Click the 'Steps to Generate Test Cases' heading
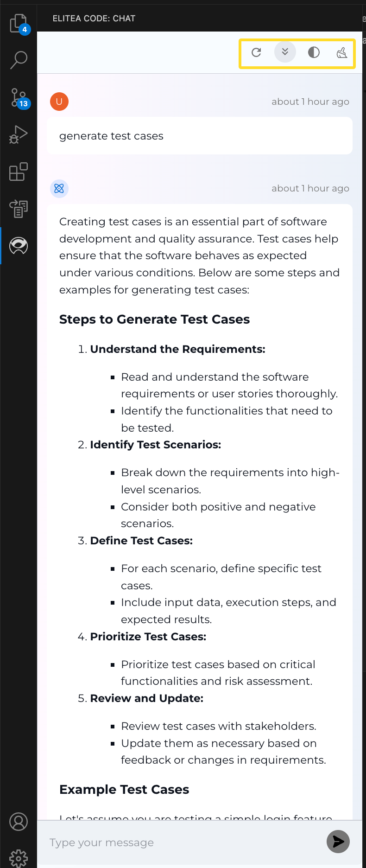 click(x=154, y=319)
